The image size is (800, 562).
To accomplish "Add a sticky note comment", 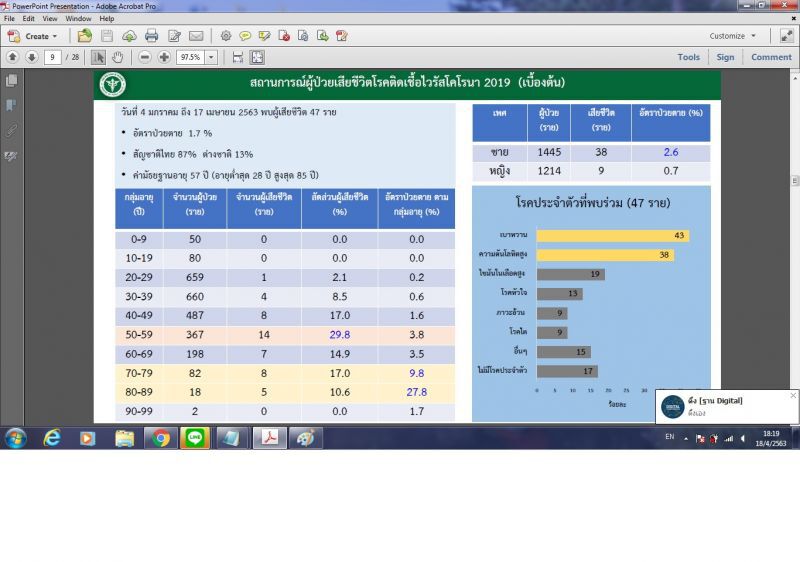I will pos(245,36).
